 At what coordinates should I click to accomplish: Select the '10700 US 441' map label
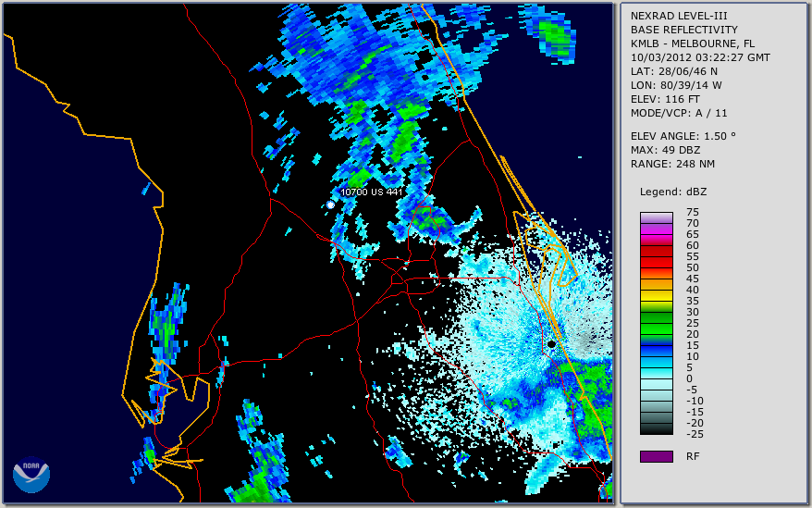point(371,192)
